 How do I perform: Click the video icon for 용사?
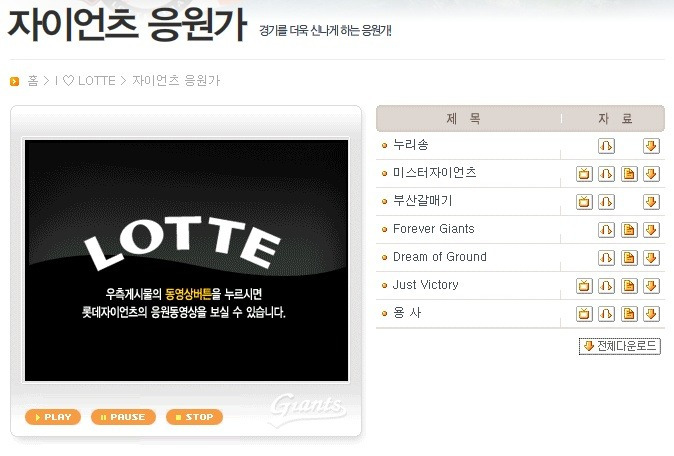pyautogui.click(x=584, y=314)
